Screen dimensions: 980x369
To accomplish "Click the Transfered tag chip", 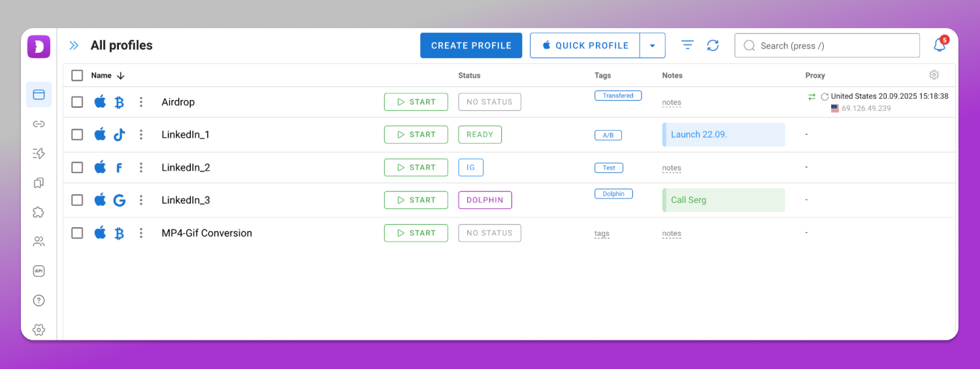I will pos(618,95).
